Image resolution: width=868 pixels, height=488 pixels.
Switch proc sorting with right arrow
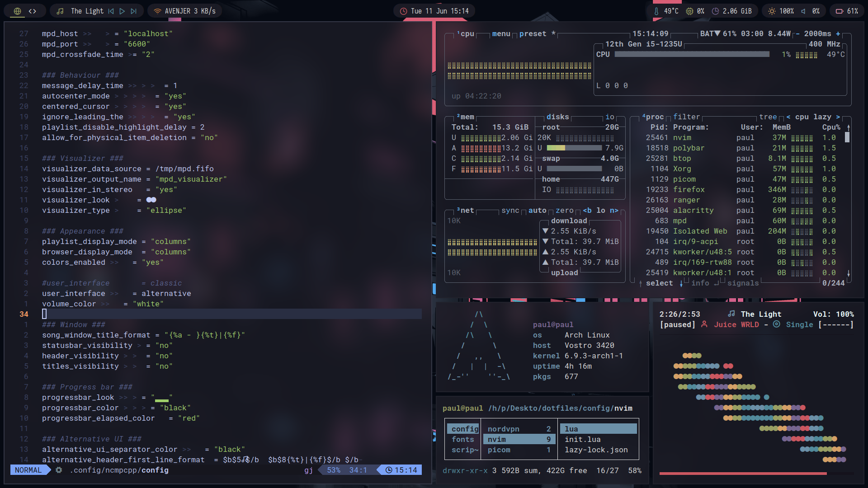[838, 117]
